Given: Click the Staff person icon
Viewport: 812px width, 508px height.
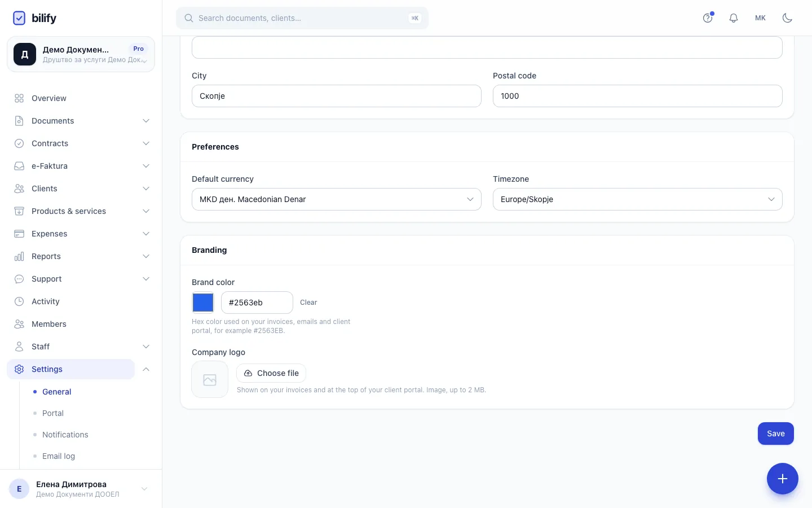Looking at the screenshot, I should click(x=19, y=347).
